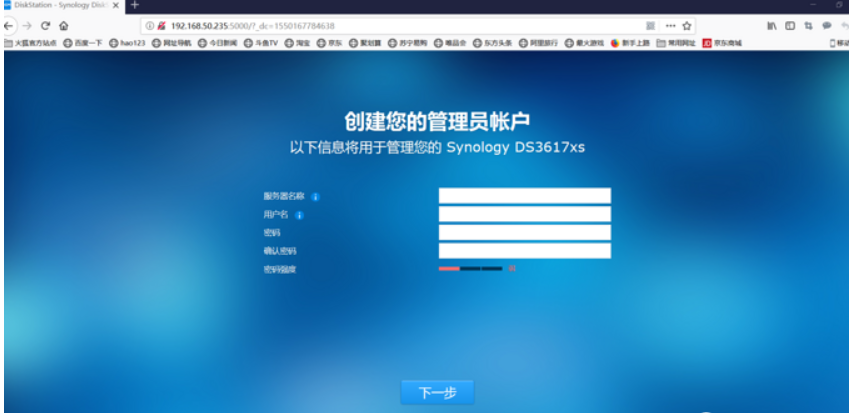Open 最火游戏 bookmark
Image resolution: width=849 pixels, height=413 pixels.
tap(584, 43)
